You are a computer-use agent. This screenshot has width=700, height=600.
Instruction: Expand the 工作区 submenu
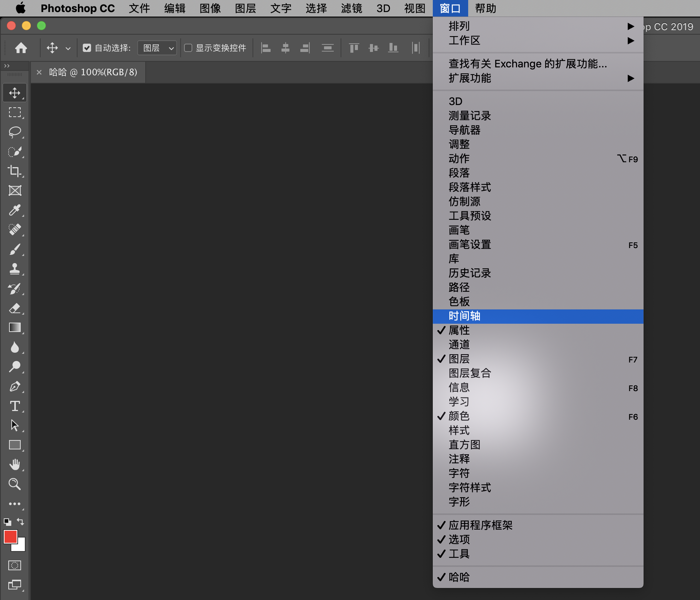[538, 40]
